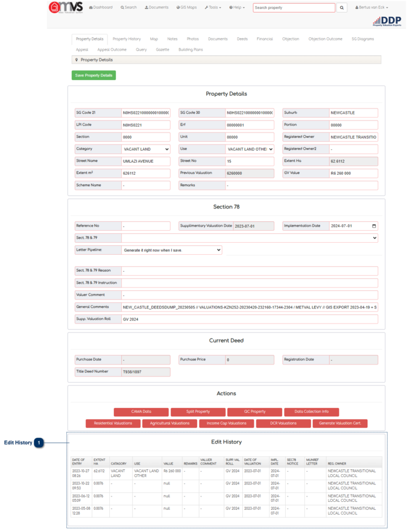
Task: Expand the Tools dropdown menu
Action: [x=213, y=7]
